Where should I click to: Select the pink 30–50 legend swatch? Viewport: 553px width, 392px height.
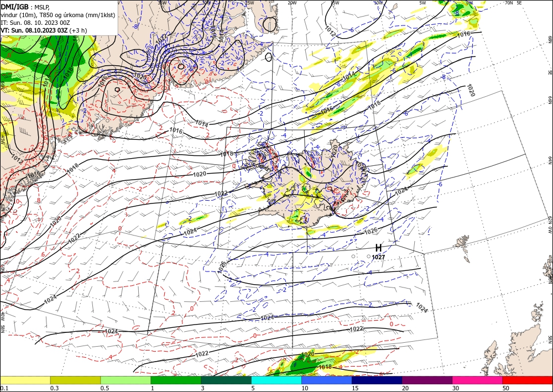[478, 380]
